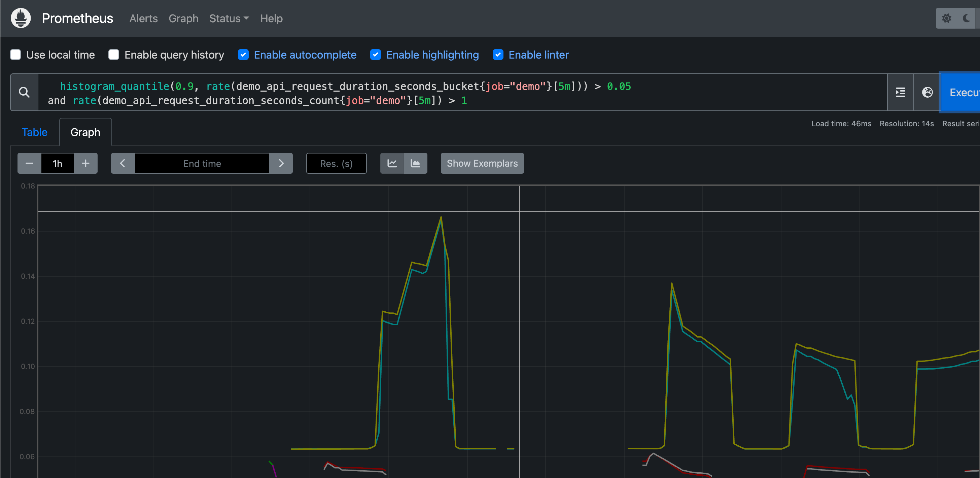The height and width of the screenshot is (478, 980).
Task: Click inside the PromQL expression editor
Action: point(462,93)
